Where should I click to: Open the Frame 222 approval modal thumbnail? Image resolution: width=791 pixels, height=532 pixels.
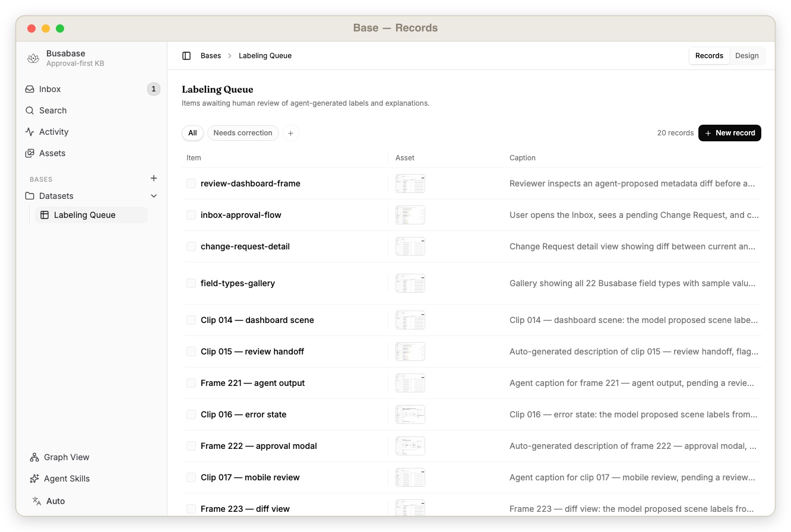(x=410, y=446)
